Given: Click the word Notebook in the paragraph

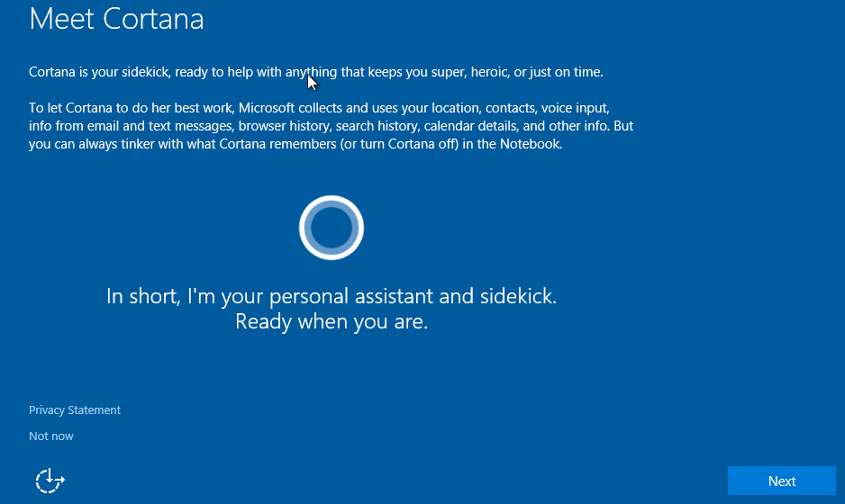Looking at the screenshot, I should [531, 144].
